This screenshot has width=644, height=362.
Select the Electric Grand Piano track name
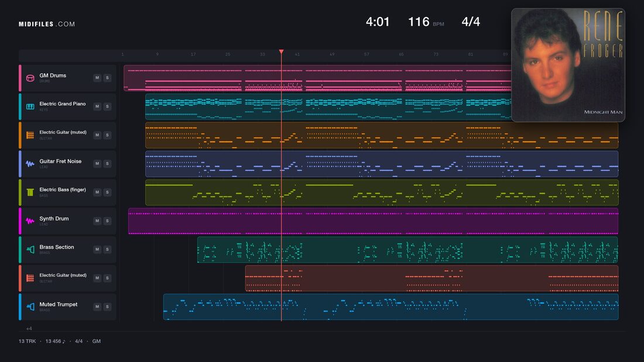click(63, 104)
